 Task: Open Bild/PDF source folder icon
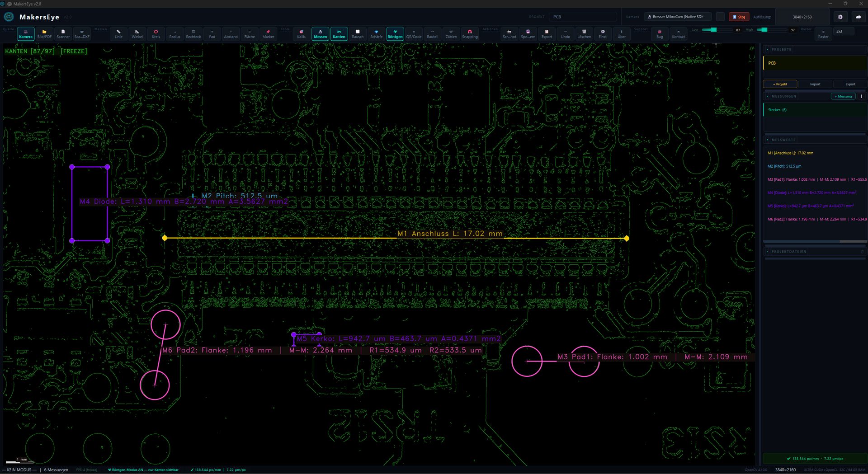tap(44, 34)
